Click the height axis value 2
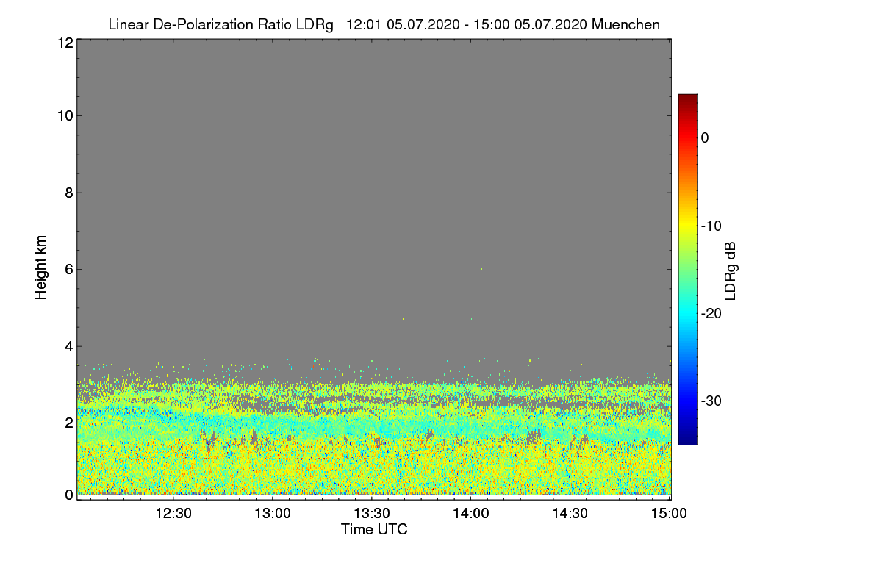 (68, 422)
